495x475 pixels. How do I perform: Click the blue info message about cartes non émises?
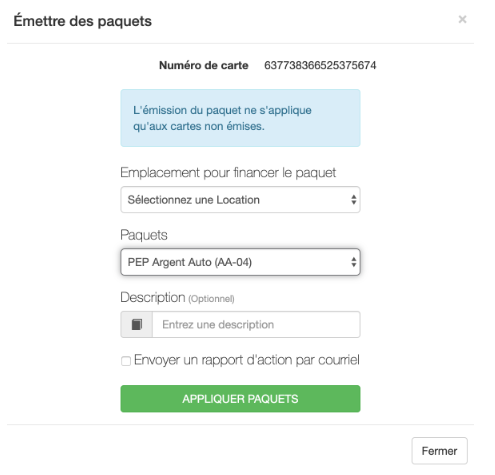point(240,118)
